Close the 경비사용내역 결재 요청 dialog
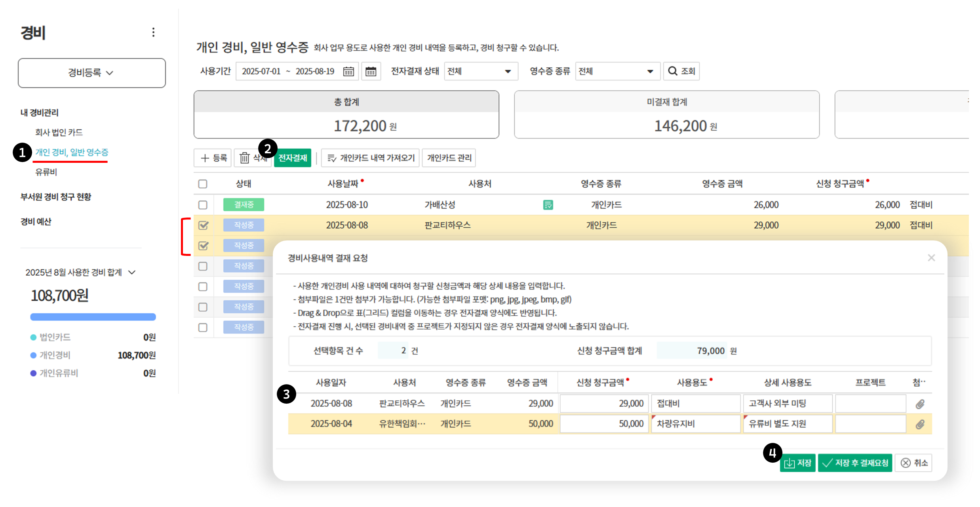980x507 pixels. [x=931, y=258]
